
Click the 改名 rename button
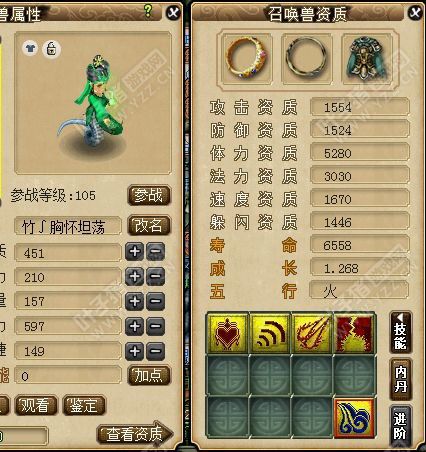click(149, 226)
